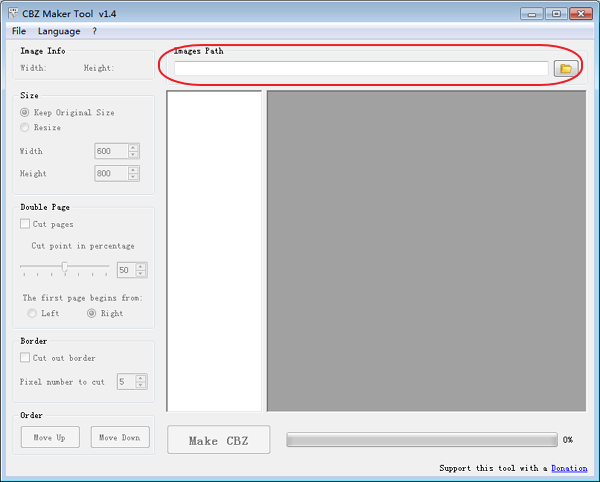Open the File menu
Viewport: 600px width, 482px height.
pyautogui.click(x=19, y=31)
